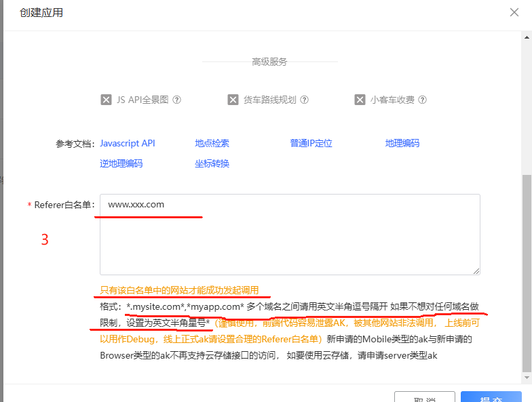Screen dimensions: 532x402
Task: Click the text area resize handle
Action: [x=476, y=270]
